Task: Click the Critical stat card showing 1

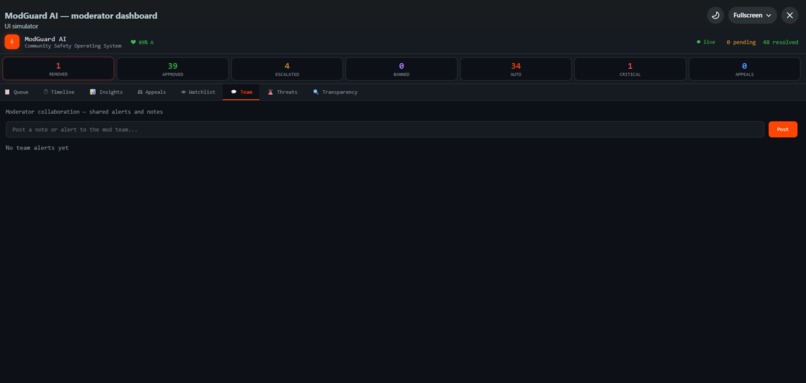Action: coord(630,69)
